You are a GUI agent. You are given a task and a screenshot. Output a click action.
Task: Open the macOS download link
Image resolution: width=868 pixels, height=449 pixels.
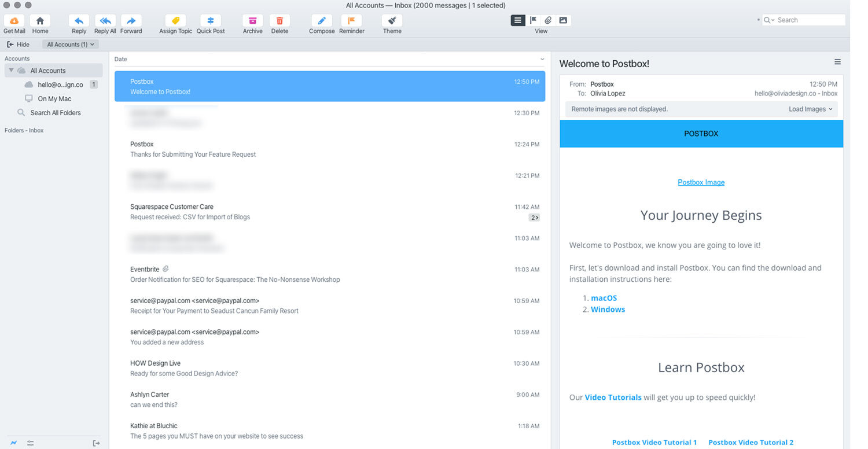(604, 298)
